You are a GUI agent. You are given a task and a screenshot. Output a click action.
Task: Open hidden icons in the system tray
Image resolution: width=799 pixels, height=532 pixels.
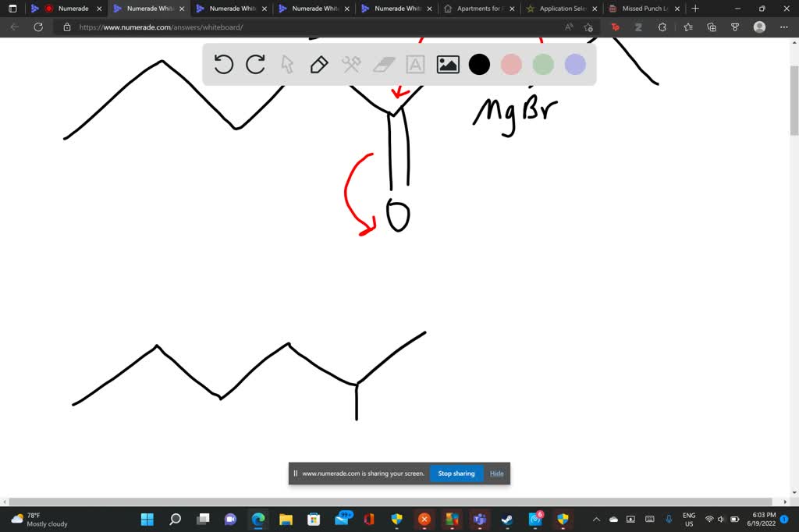(x=596, y=519)
